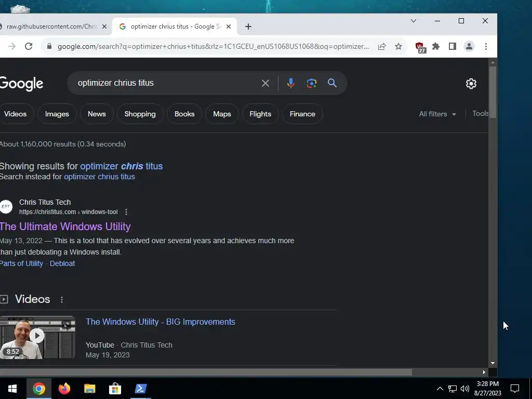
Task: Click the horizontal scrollbar right arrow
Action: tap(484, 372)
